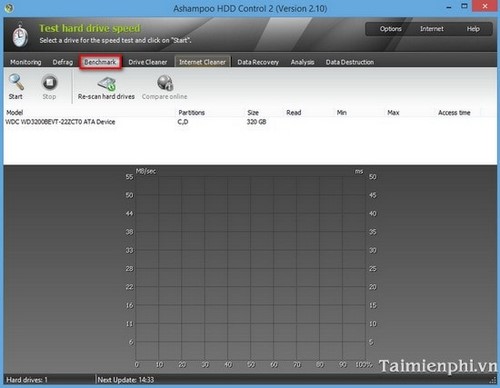Viewport: 500px width, 388px height.
Task: Select the Benchmark tab
Action: click(100, 62)
